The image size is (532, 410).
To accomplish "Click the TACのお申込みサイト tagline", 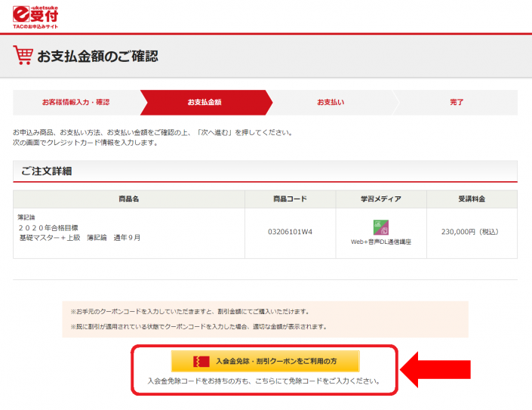I will [35, 26].
